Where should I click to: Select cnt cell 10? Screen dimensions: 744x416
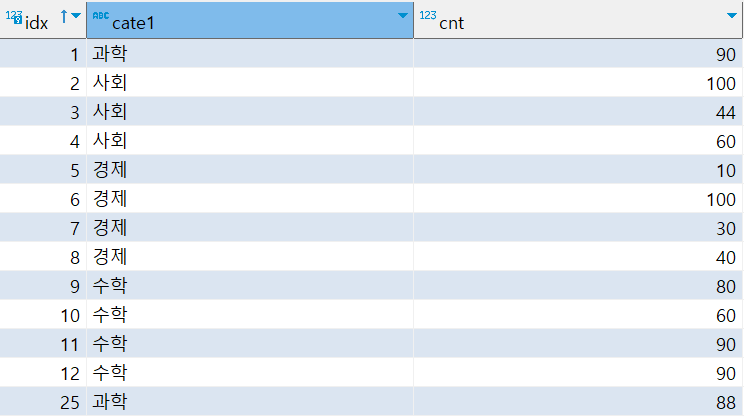[578, 169]
